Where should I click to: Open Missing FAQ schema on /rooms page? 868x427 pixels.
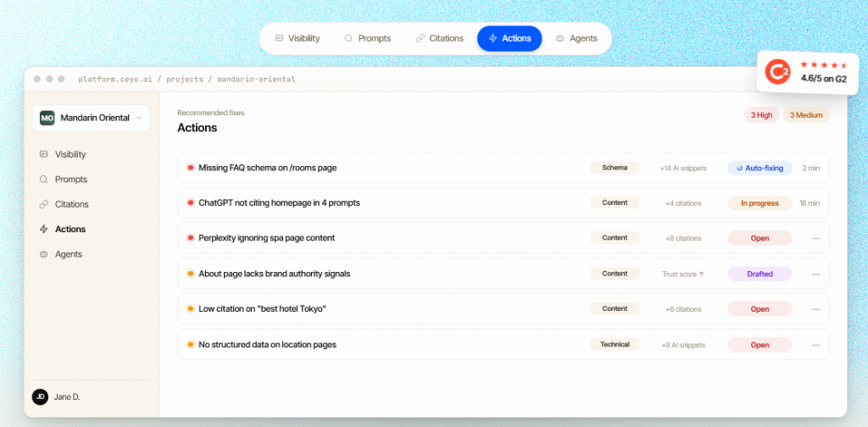pos(504,168)
